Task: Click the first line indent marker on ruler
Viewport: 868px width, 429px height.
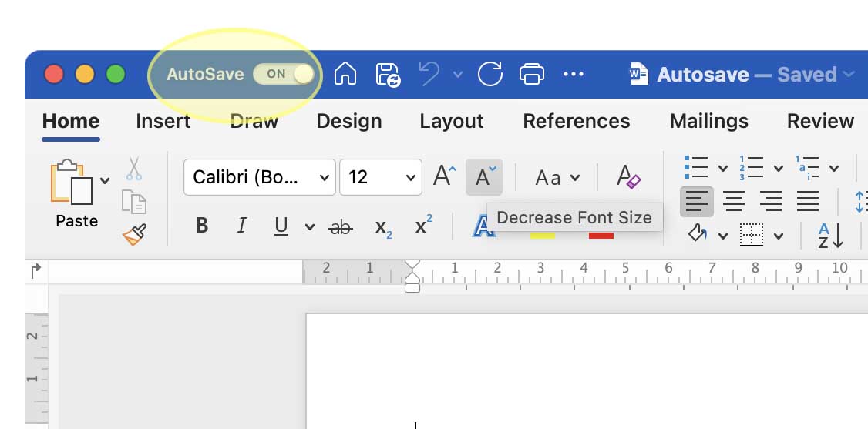Action: [412, 266]
